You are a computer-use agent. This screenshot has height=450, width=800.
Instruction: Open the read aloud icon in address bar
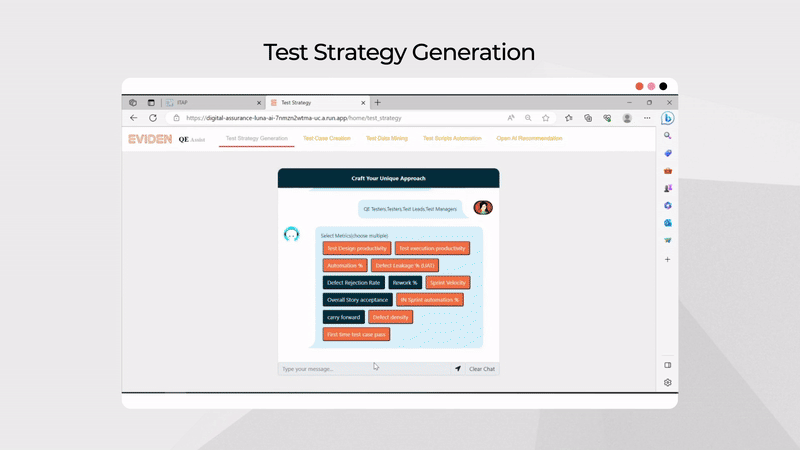pyautogui.click(x=511, y=118)
